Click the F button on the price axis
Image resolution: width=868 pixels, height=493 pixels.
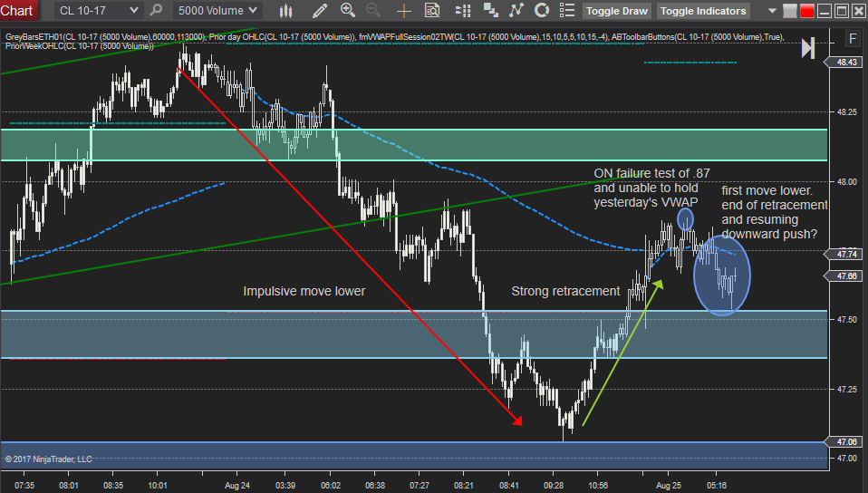point(853,39)
